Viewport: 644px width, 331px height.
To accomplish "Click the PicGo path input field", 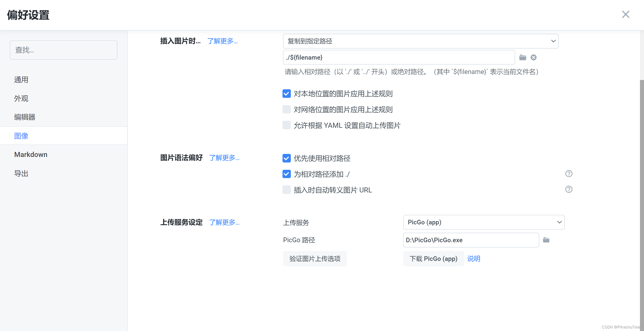I will click(471, 240).
